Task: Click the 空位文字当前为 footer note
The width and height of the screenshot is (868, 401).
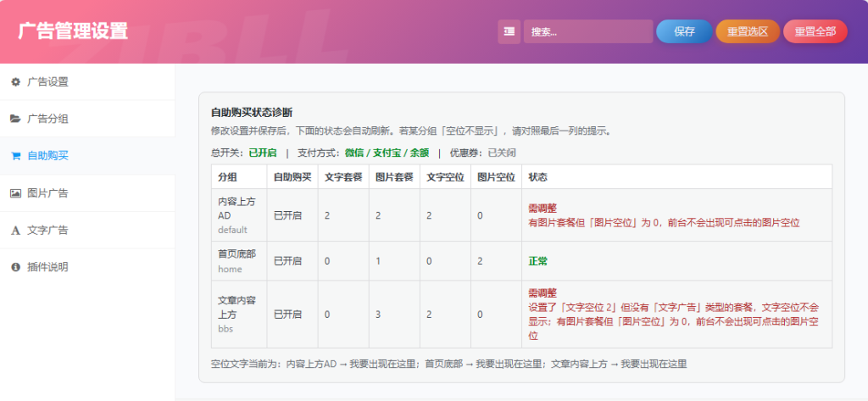Action: pos(449,364)
